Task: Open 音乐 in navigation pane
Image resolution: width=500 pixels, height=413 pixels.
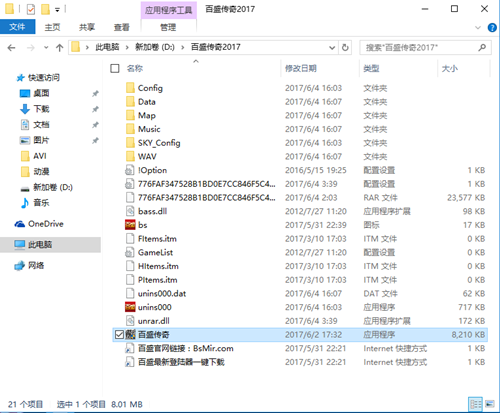Action: click(x=41, y=203)
